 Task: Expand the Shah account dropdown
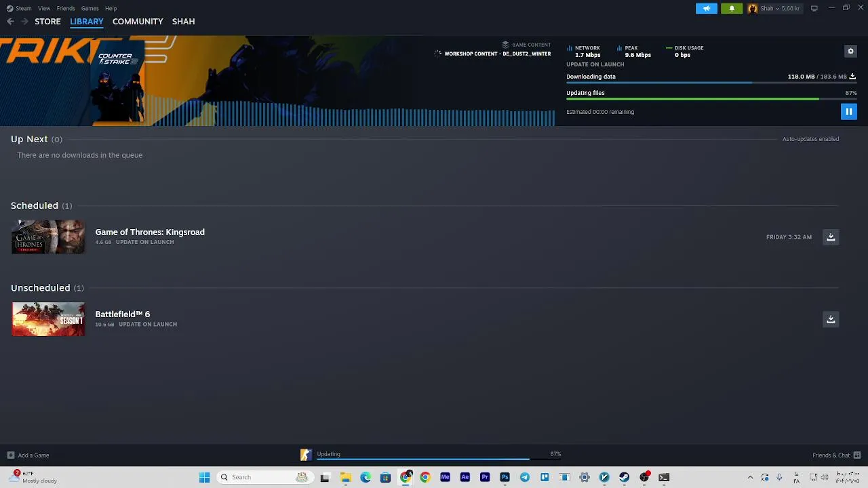(780, 8)
